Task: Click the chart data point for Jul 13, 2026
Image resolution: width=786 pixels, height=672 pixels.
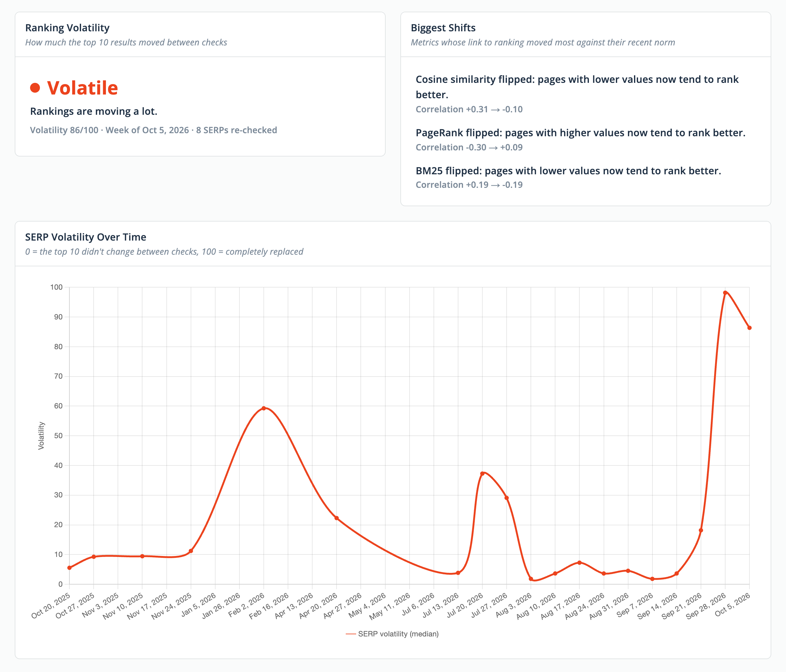Action: [x=458, y=573]
